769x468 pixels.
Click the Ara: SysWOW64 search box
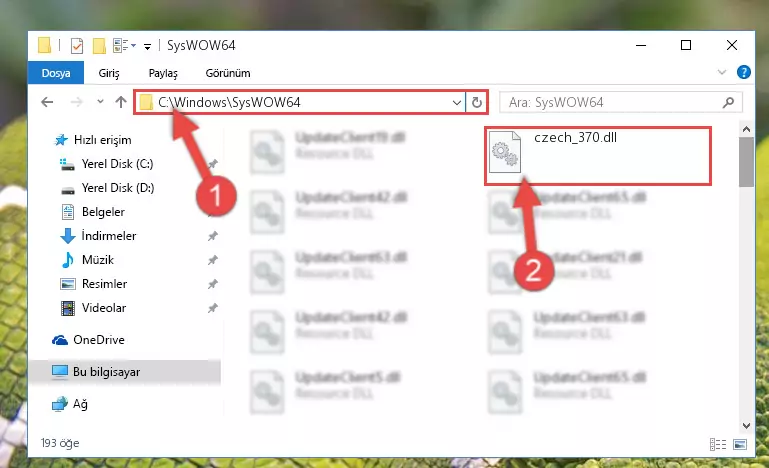point(620,102)
